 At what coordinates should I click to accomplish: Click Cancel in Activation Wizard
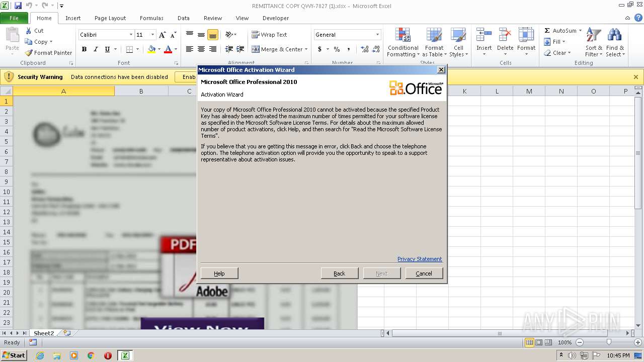coord(424,274)
